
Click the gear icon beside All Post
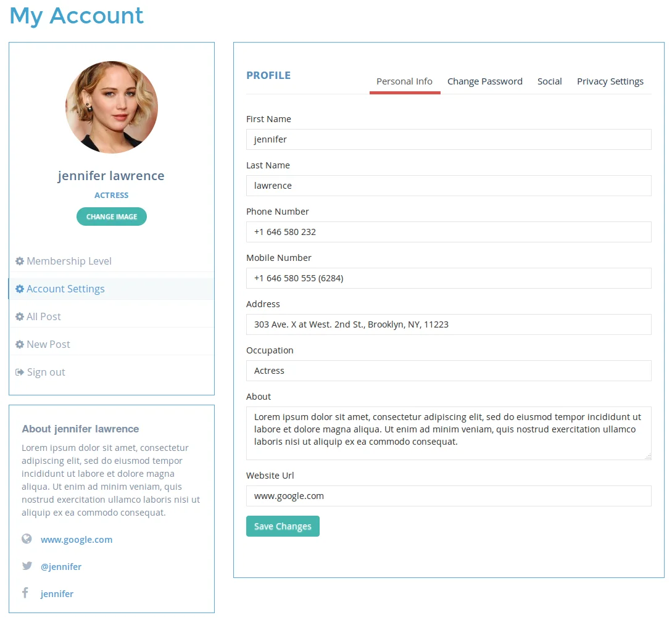point(19,316)
